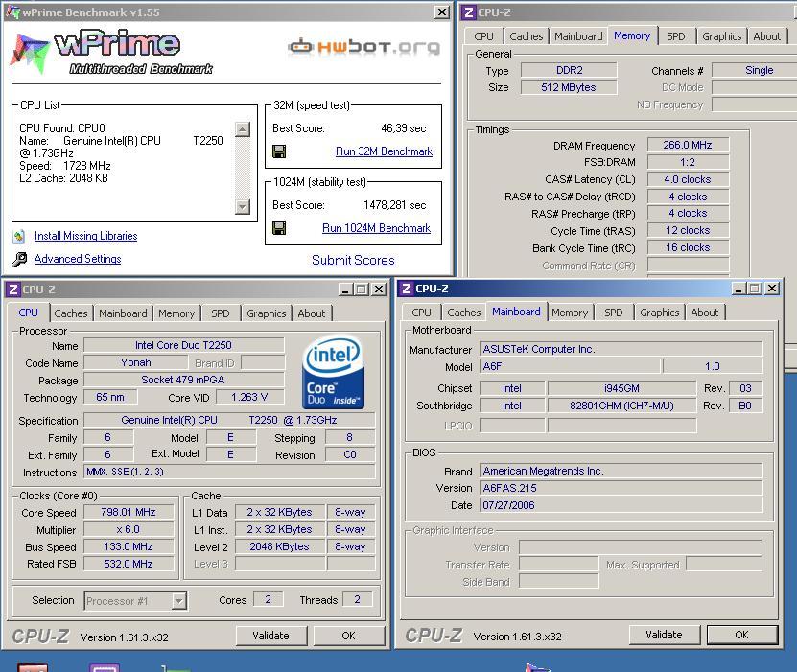Switch to Mainboard tab in CPU window
This screenshot has height=672, width=797.
tap(123, 313)
